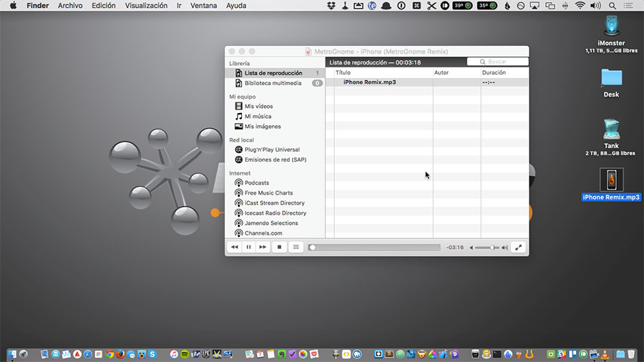Click the Dropbox menu bar icon
The image size is (644, 362).
(x=331, y=6)
